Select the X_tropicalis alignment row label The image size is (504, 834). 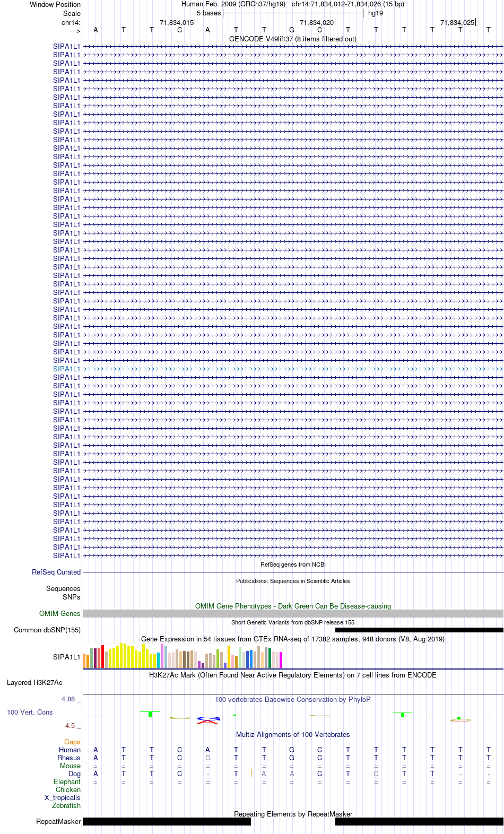pyautogui.click(x=63, y=797)
